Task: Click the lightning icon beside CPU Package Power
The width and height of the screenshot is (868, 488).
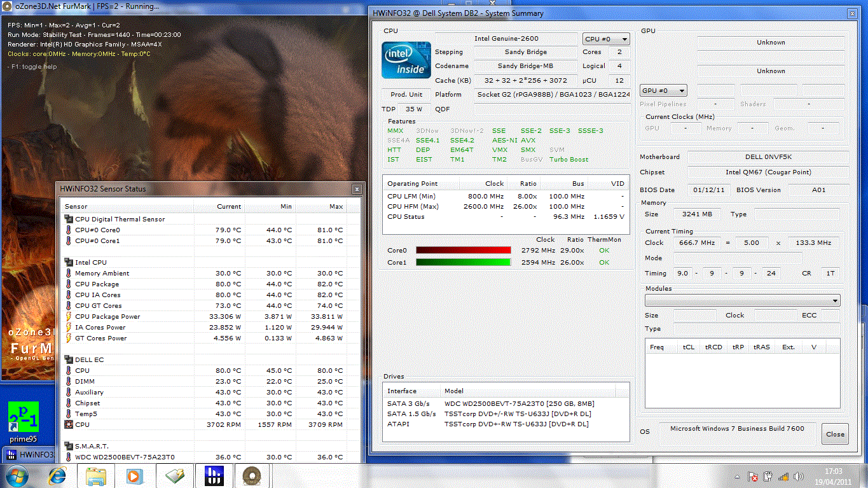Action: point(69,317)
